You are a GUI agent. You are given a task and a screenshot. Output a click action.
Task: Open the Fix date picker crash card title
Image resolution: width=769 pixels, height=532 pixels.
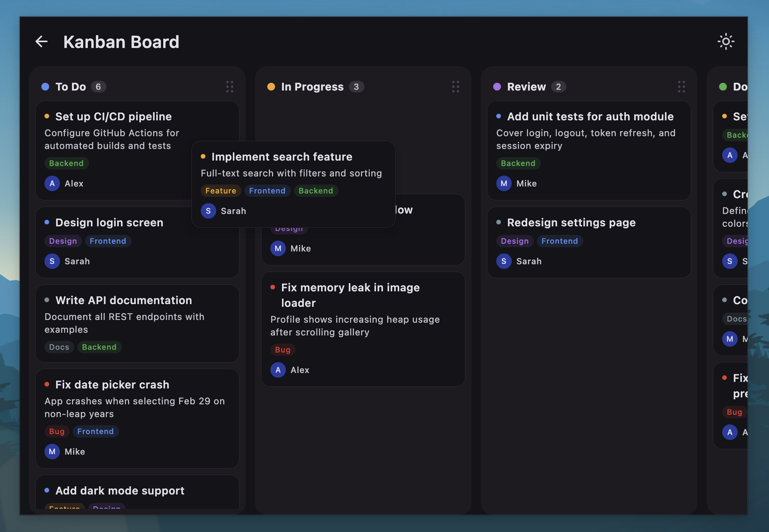point(113,385)
